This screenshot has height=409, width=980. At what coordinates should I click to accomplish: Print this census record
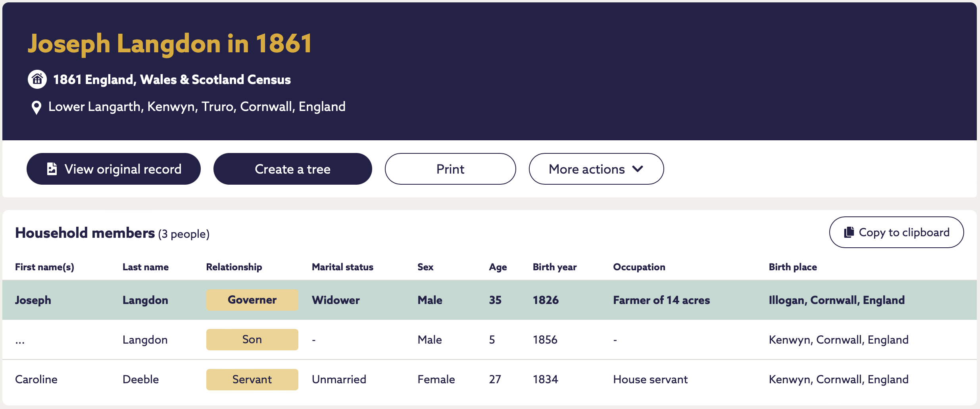tap(450, 169)
